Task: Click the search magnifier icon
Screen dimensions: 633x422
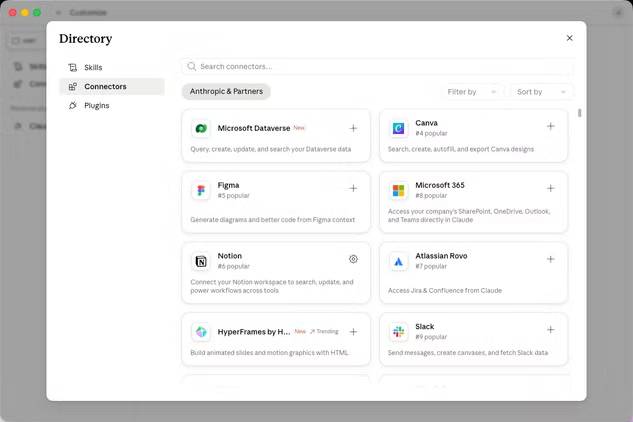Action: point(192,67)
